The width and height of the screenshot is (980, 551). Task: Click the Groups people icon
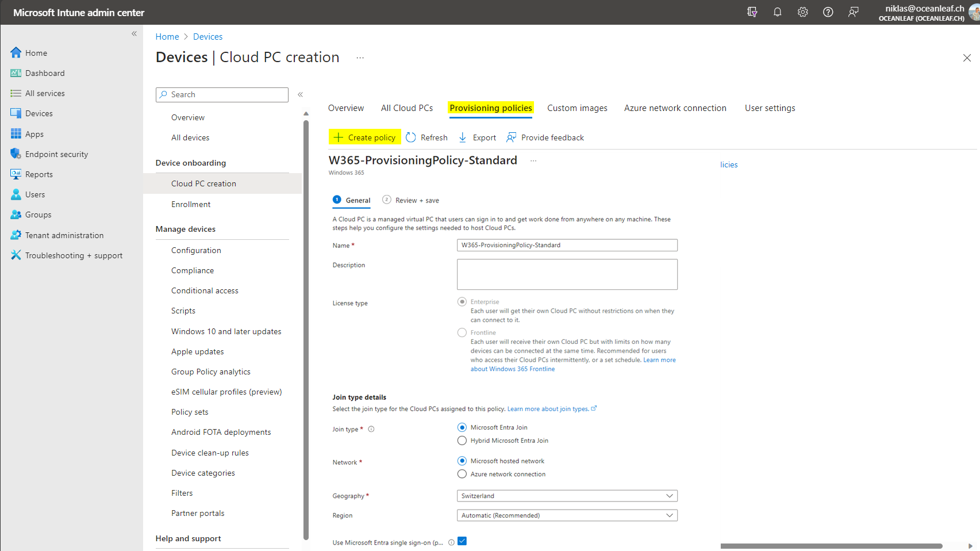pos(16,215)
